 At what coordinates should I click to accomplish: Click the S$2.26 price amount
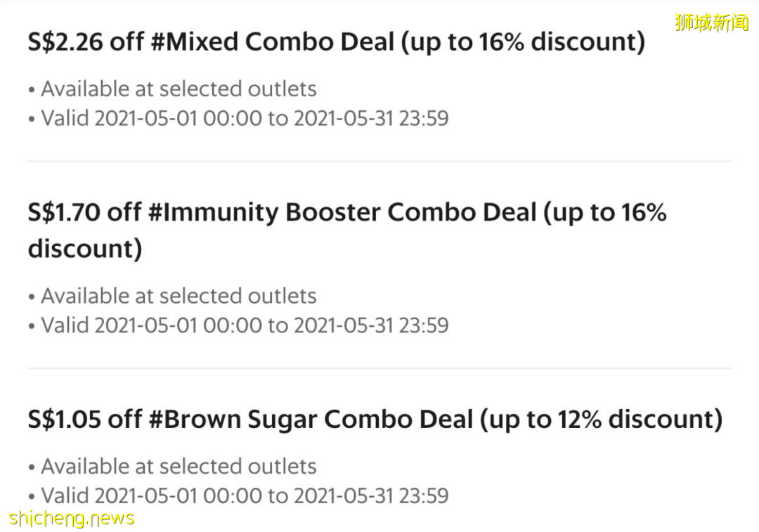tap(65, 42)
